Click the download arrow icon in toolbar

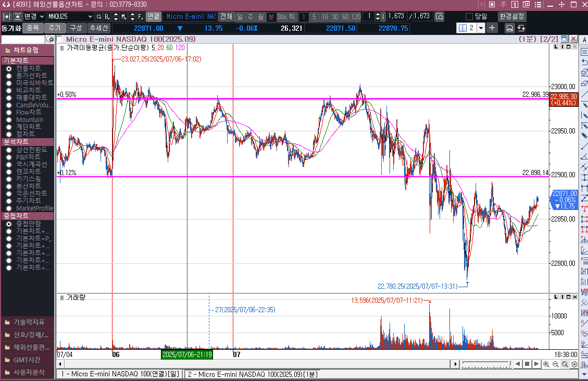click(x=18, y=17)
